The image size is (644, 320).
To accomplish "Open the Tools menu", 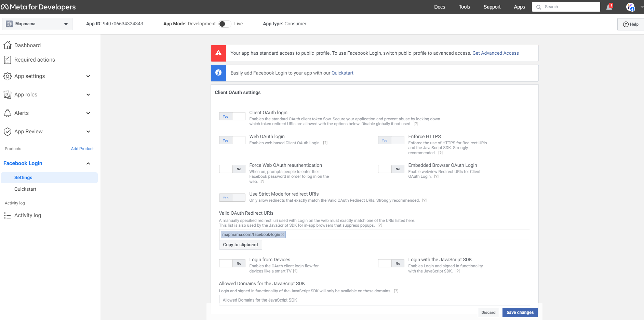I will coord(464,7).
